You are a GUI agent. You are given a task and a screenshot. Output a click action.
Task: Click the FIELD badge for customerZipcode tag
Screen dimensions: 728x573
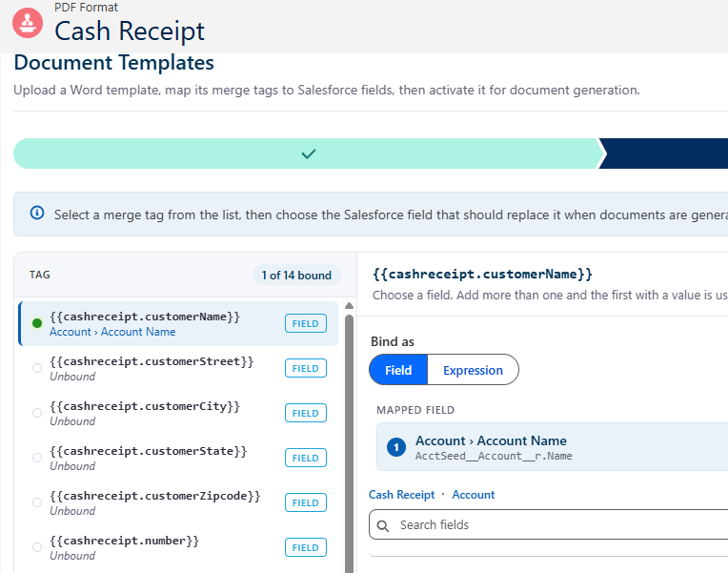click(x=306, y=502)
